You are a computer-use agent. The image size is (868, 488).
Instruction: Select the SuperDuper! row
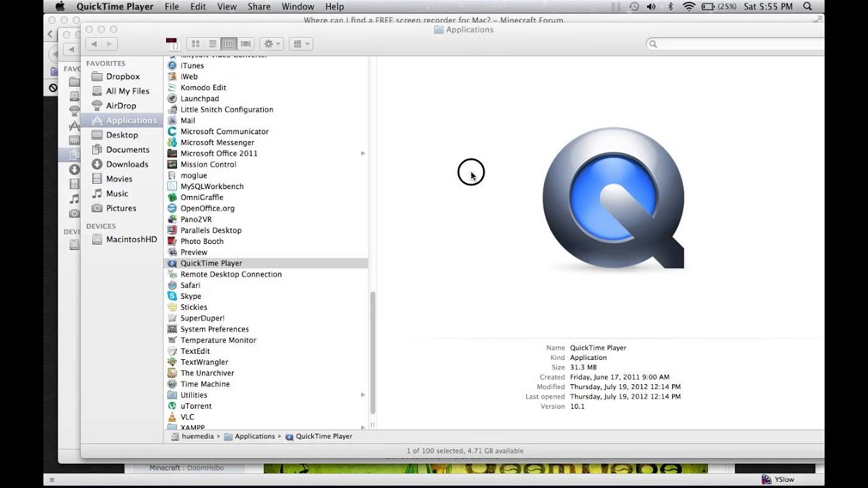[x=266, y=318]
